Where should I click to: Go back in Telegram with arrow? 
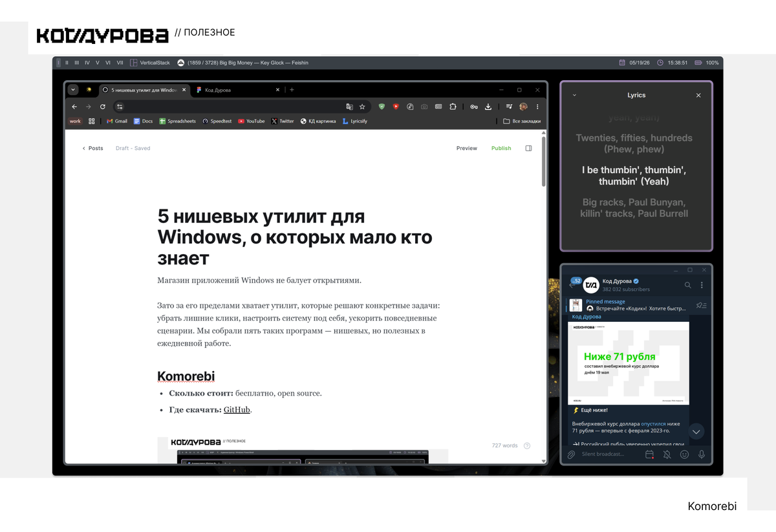(x=573, y=285)
